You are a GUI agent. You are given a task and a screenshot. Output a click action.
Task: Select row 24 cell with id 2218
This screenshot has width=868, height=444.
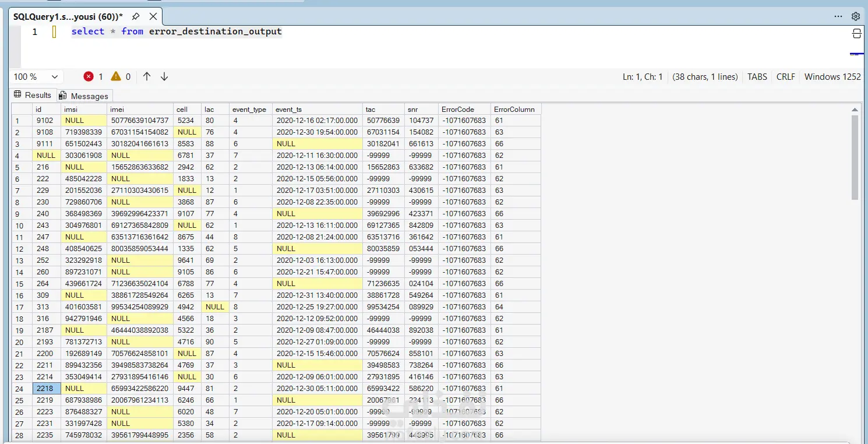pyautogui.click(x=46, y=388)
